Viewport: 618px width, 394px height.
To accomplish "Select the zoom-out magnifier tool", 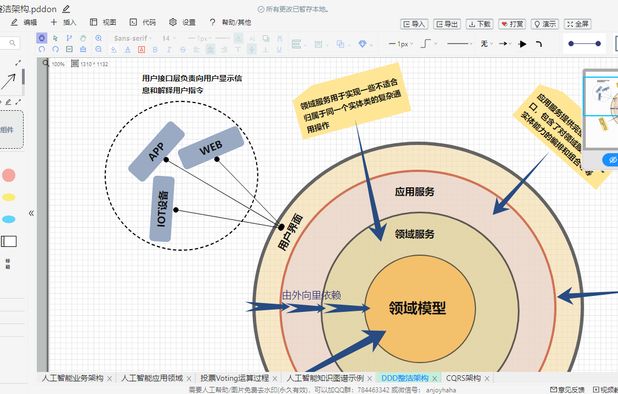I will tap(98, 49).
